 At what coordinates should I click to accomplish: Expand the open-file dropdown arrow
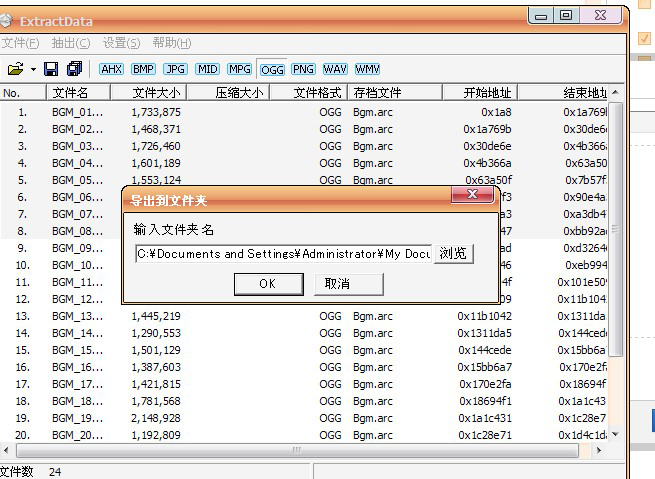tap(33, 69)
